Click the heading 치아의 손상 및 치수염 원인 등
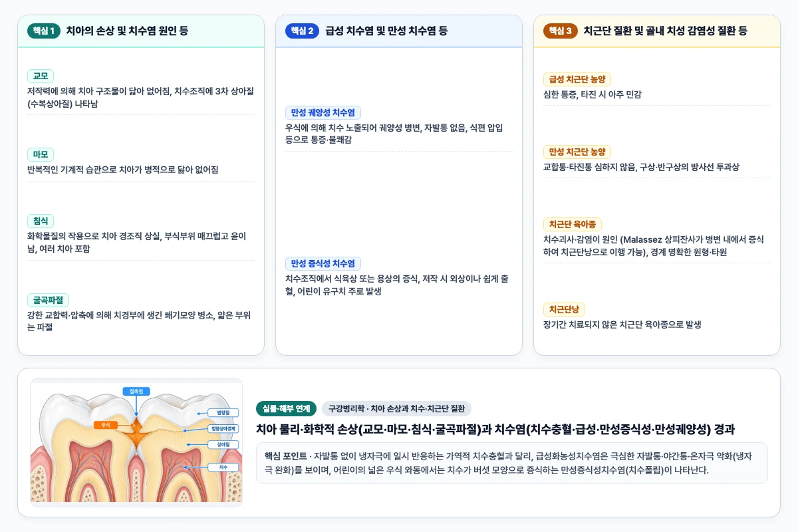798x532 pixels. coord(127,31)
